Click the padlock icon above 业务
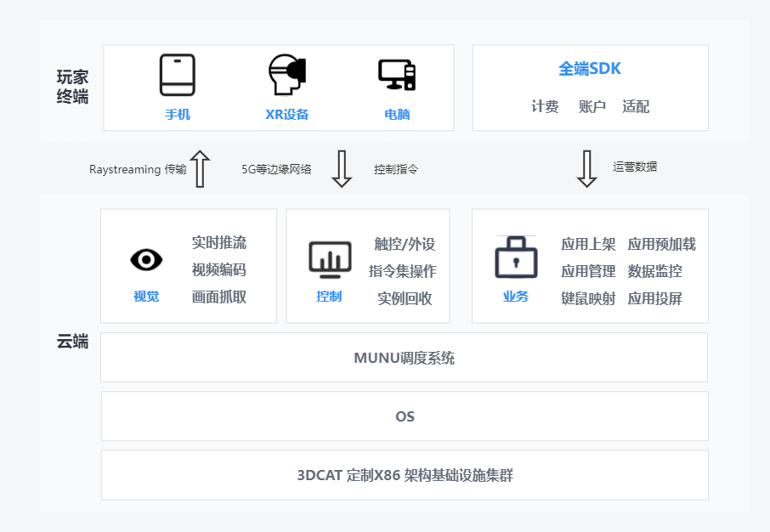The image size is (770, 532). pyautogui.click(x=516, y=257)
